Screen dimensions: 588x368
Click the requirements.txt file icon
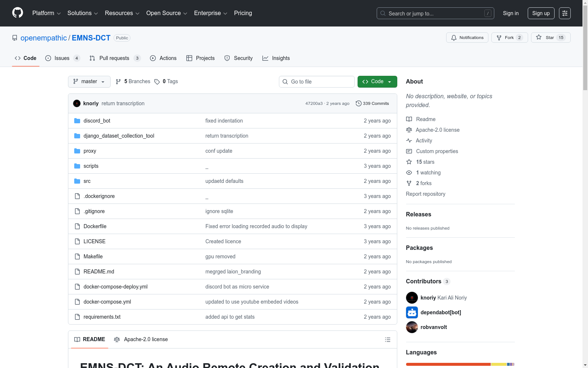tap(77, 317)
